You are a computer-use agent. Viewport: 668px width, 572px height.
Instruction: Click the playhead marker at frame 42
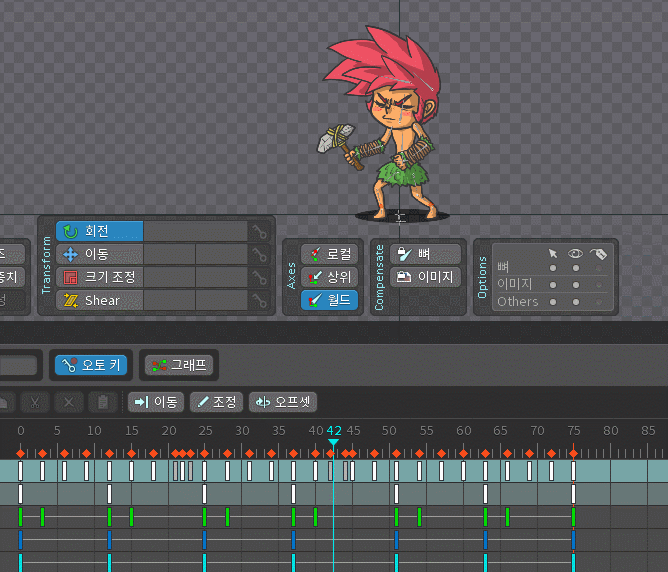click(x=334, y=441)
